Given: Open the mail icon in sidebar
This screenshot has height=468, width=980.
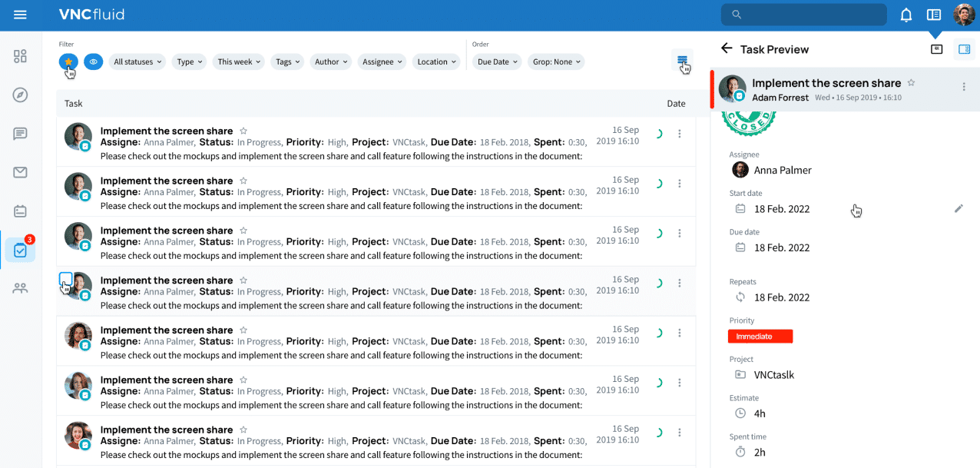Looking at the screenshot, I should pyautogui.click(x=21, y=172).
